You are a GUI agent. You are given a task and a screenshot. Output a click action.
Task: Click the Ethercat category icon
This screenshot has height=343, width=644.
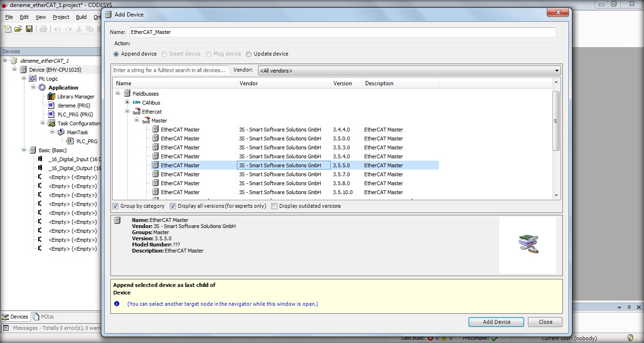[x=137, y=112]
